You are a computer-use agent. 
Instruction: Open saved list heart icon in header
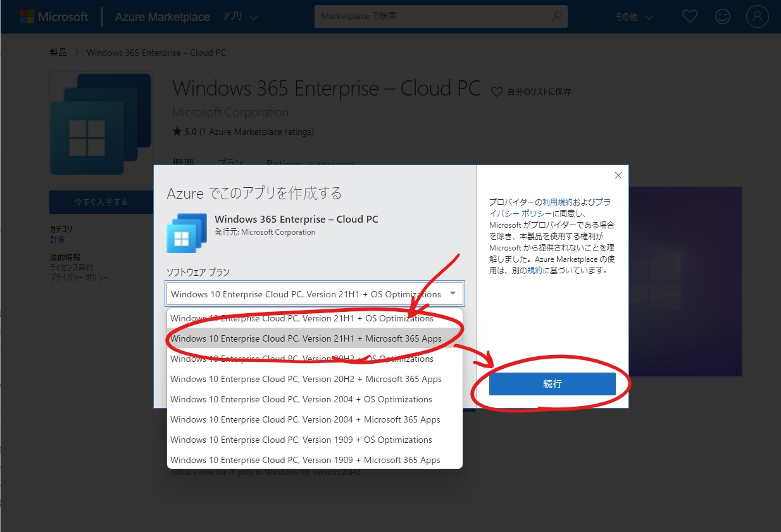[690, 17]
